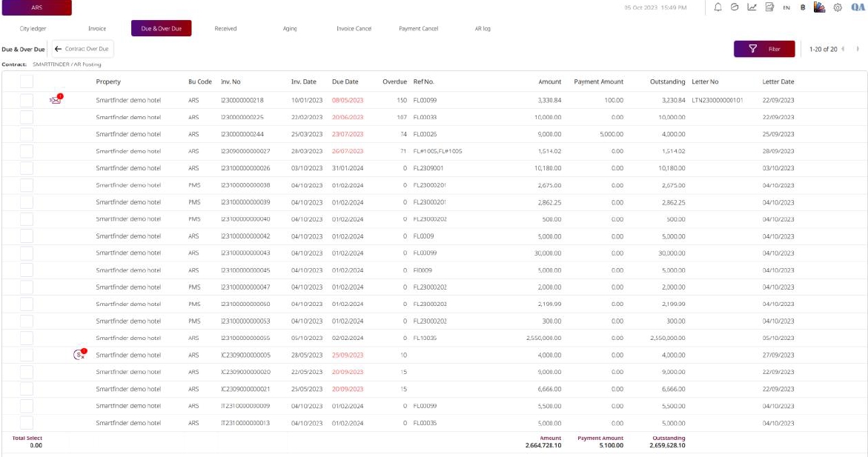868x457 pixels.
Task: Click the letter envelope icon on invoice I230000000218
Action: point(56,100)
